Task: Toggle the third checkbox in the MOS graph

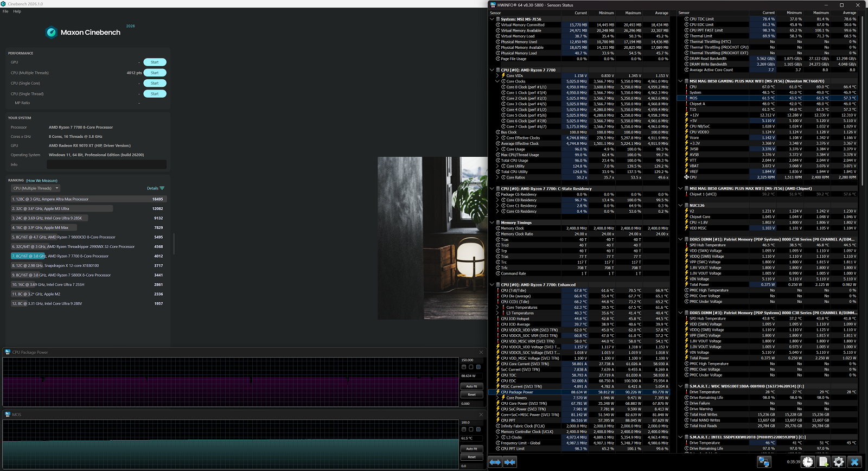Action: point(478,429)
